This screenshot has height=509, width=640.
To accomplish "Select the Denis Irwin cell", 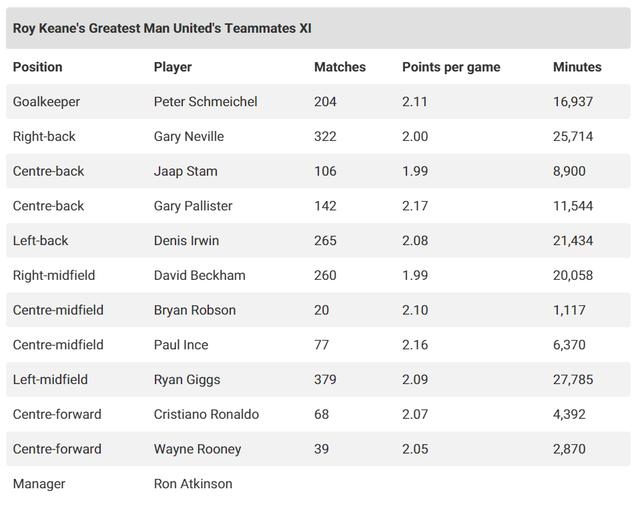I will point(186,241).
